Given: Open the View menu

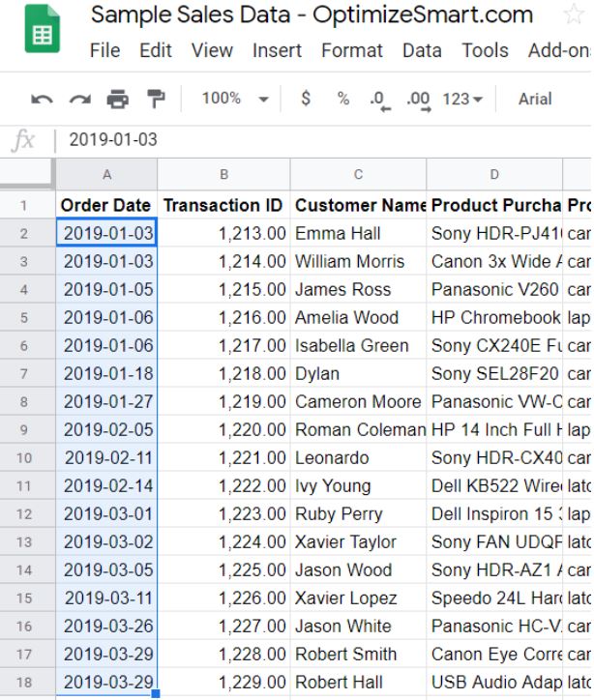Looking at the screenshot, I should tap(212, 50).
